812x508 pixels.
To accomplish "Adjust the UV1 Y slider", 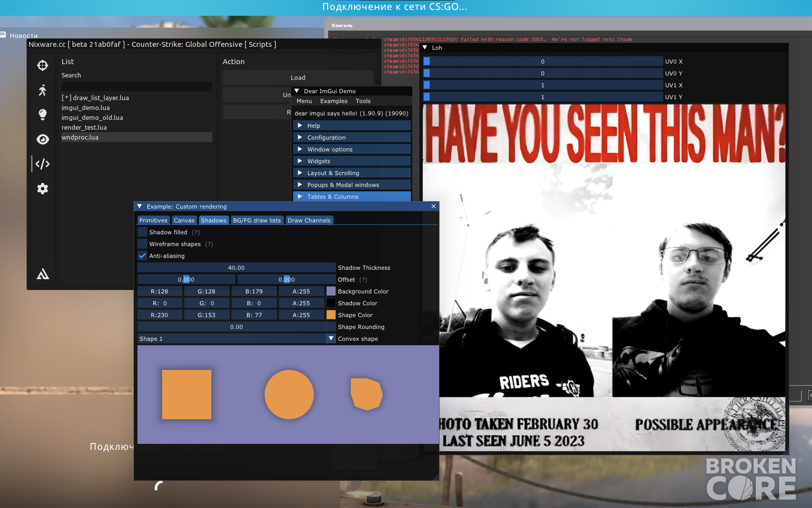I will click(543, 97).
